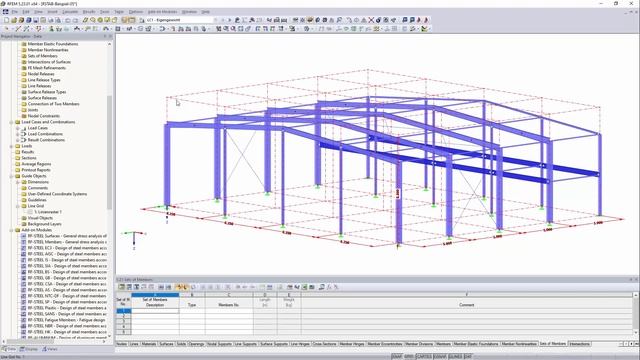The width and height of the screenshot is (640, 360).
Task: Click Description cell of set row 1
Action: coord(155,311)
